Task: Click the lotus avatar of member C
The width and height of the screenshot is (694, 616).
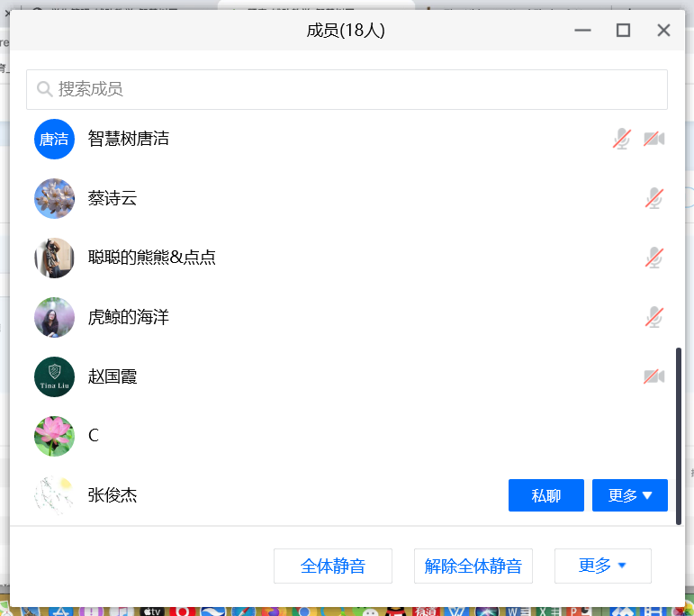Action: pyautogui.click(x=54, y=436)
